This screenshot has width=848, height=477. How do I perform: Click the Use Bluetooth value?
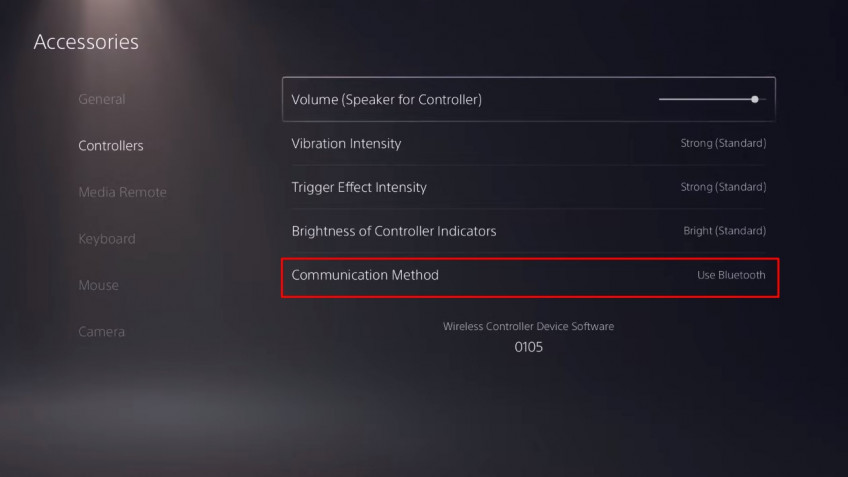(731, 275)
